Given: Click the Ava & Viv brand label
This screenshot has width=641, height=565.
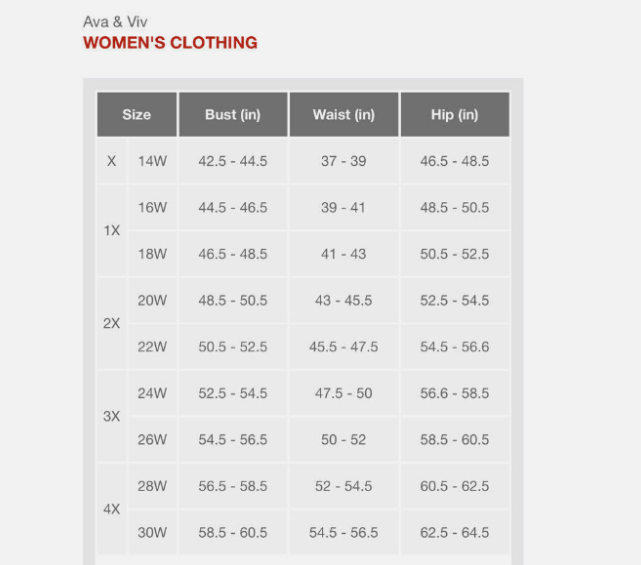Looking at the screenshot, I should coord(115,22).
